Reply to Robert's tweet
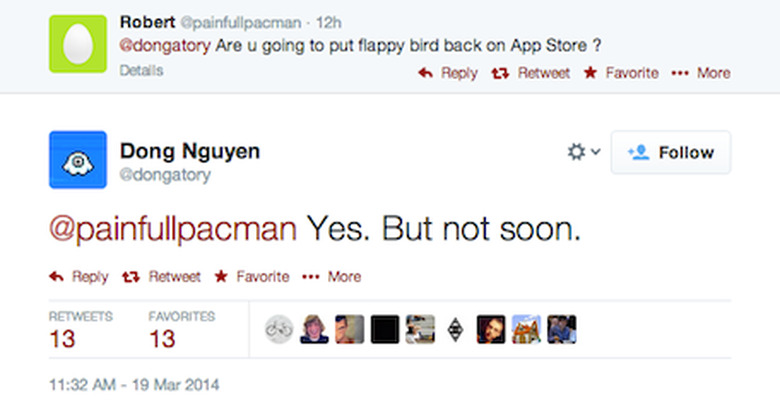Image resolution: width=780 pixels, height=405 pixels. pos(447,73)
